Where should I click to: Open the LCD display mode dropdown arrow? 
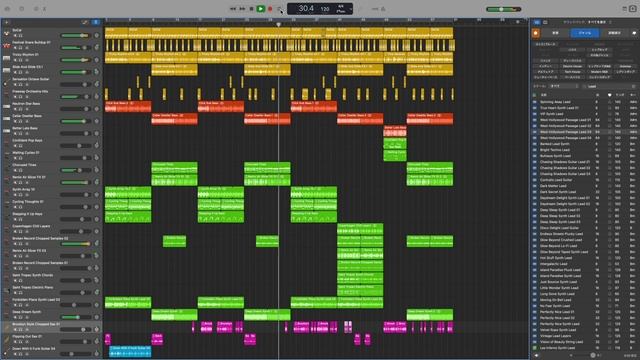(351, 9)
